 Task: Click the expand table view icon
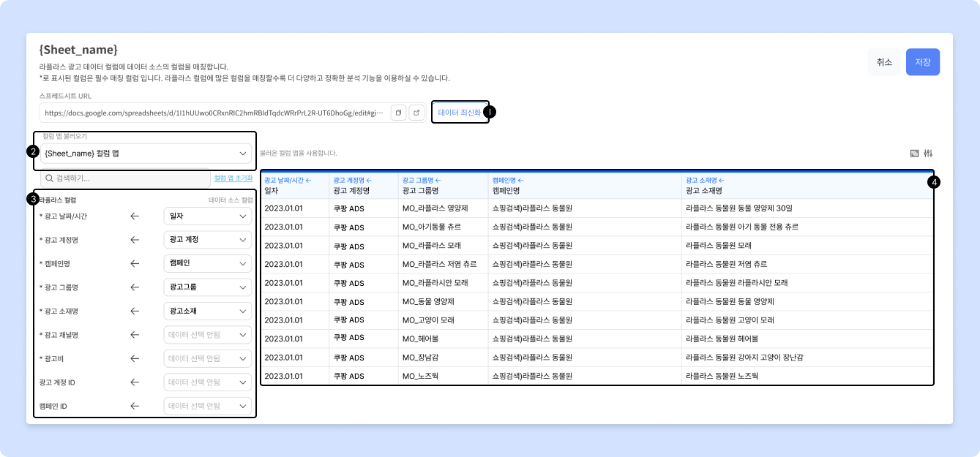coord(913,154)
